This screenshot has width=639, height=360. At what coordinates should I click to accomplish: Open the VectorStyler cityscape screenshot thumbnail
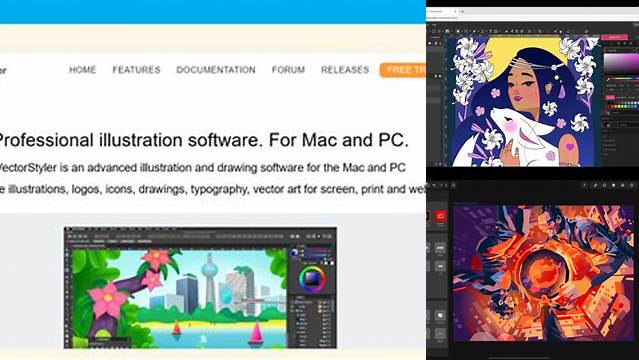pos(200,288)
